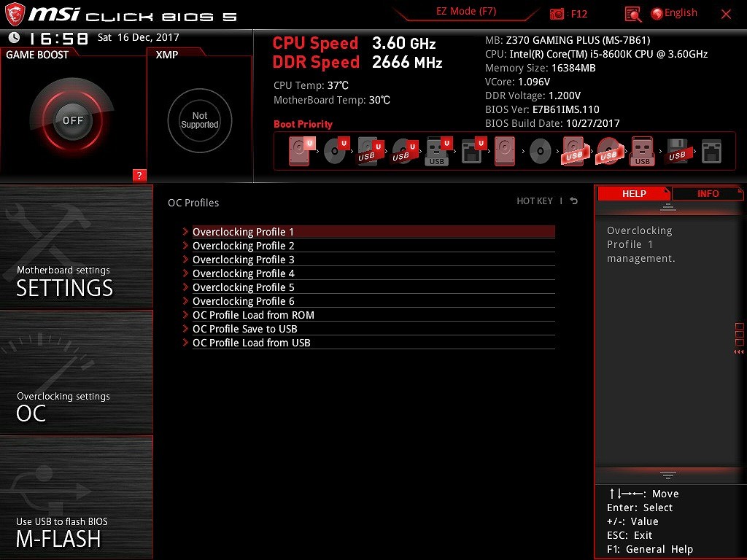
Task: Select the legacy network boot icon
Action: point(712,152)
